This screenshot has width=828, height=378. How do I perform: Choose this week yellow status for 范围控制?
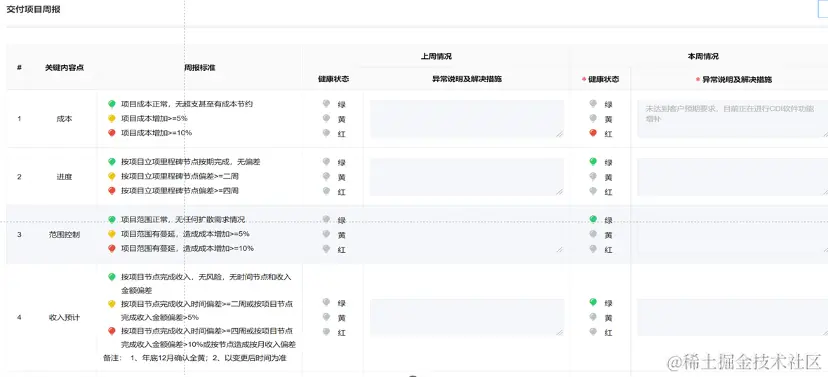[593, 234]
